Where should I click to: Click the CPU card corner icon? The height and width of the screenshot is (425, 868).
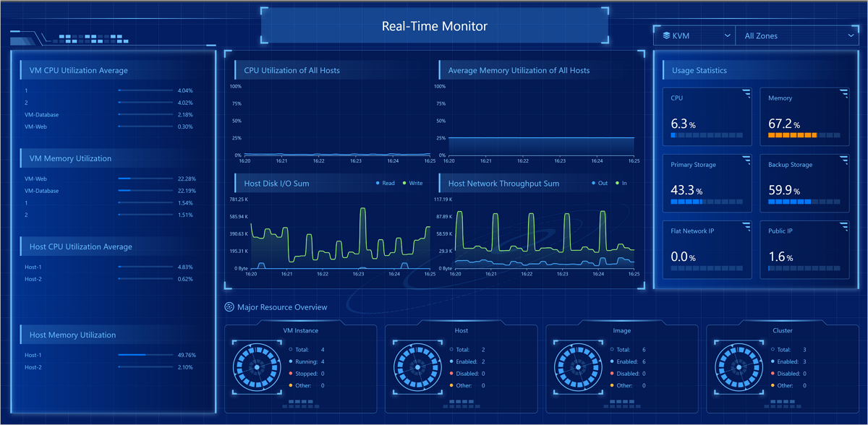coord(746,93)
